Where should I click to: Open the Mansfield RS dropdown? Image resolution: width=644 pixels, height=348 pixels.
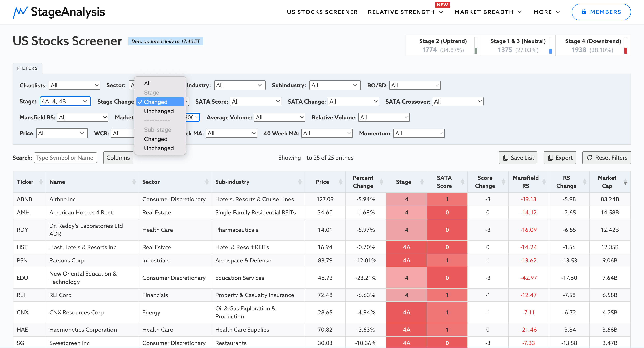(x=83, y=117)
